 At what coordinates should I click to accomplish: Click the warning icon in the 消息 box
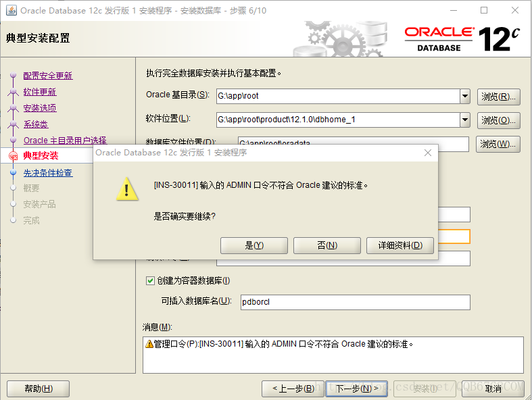pyautogui.click(x=149, y=344)
